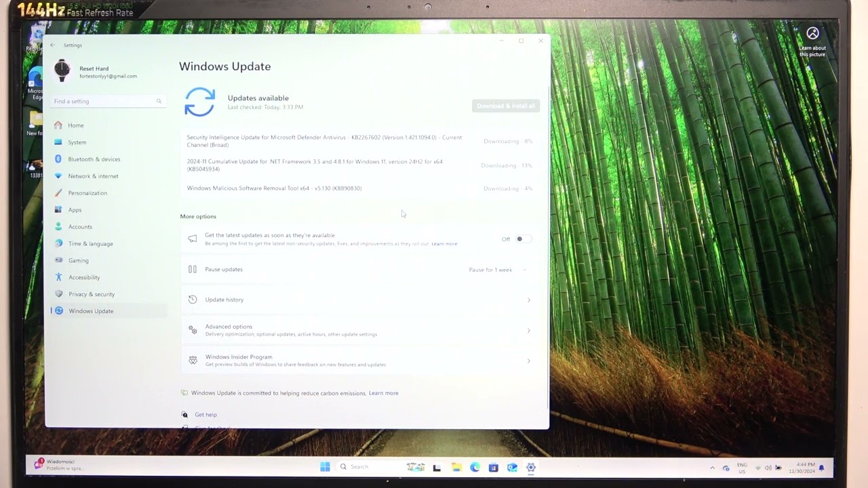Click the ENG US language indicator
The height and width of the screenshot is (488, 868).
coord(742,468)
